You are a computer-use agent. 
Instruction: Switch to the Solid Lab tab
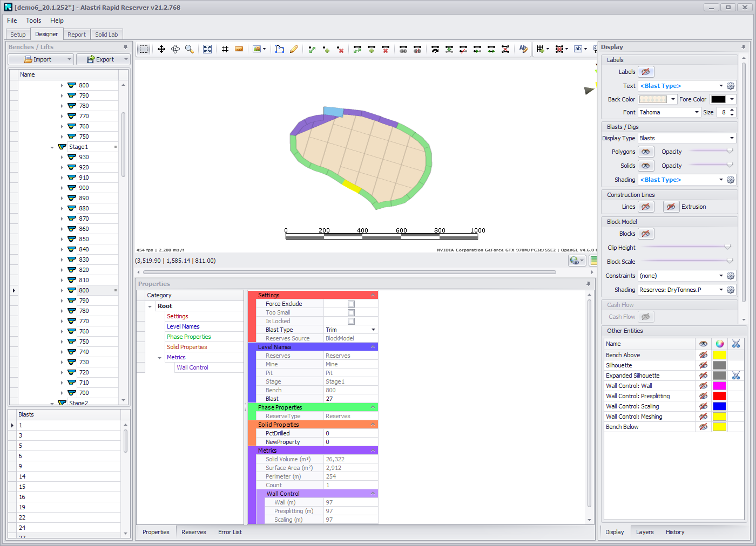pos(106,35)
